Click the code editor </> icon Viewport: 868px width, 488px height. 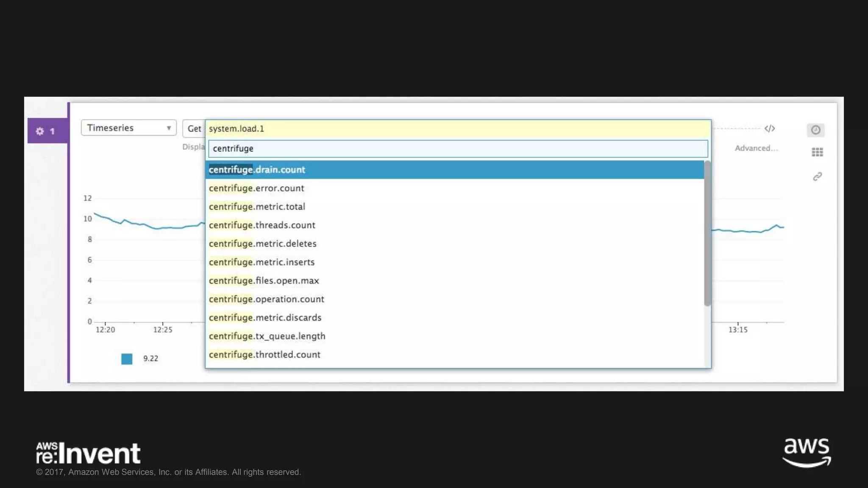(x=769, y=129)
